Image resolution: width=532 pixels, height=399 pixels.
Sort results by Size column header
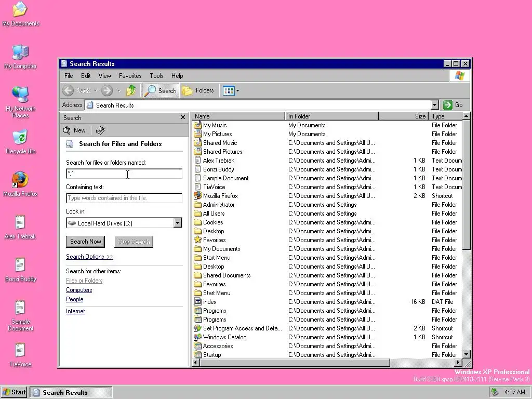403,116
